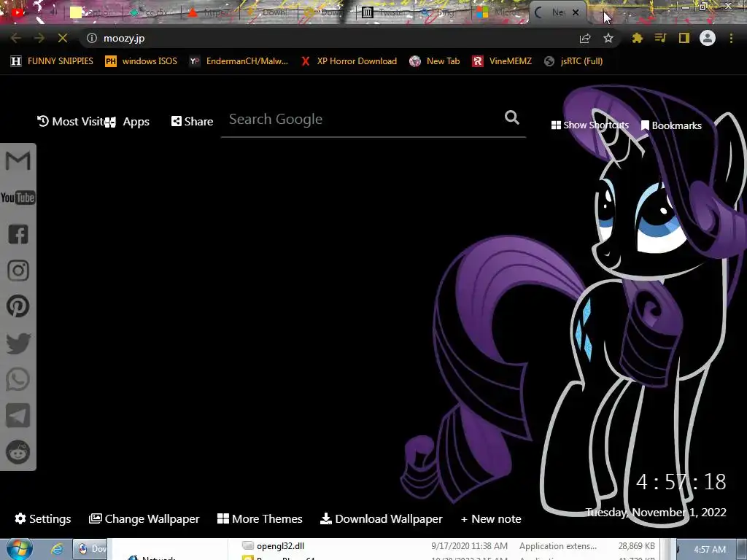This screenshot has width=747, height=560.
Task: Focus the Search Google field
Action: (362, 119)
